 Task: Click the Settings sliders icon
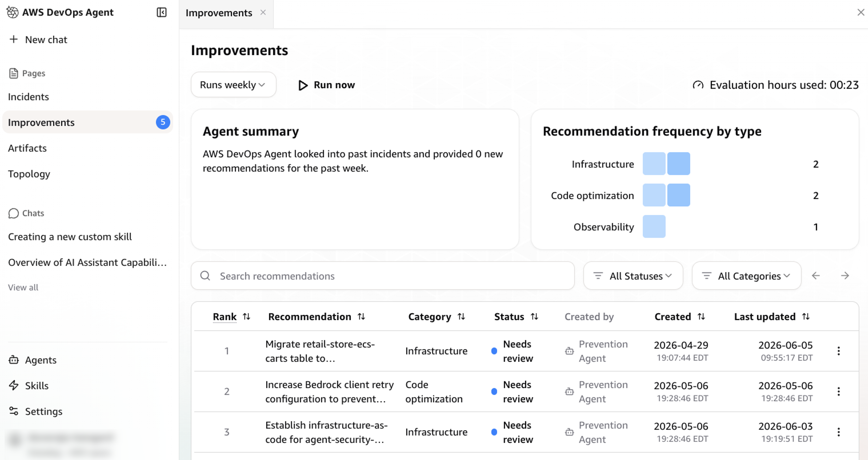14,411
